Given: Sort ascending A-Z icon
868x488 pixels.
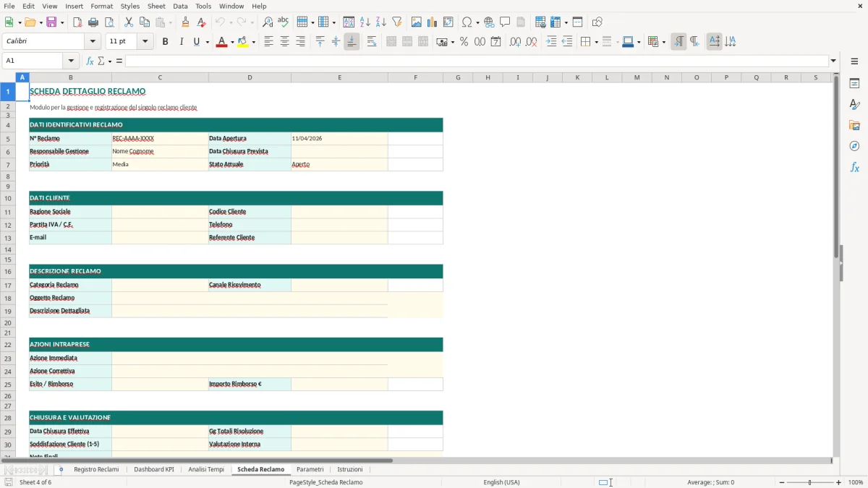Looking at the screenshot, I should pos(365,22).
